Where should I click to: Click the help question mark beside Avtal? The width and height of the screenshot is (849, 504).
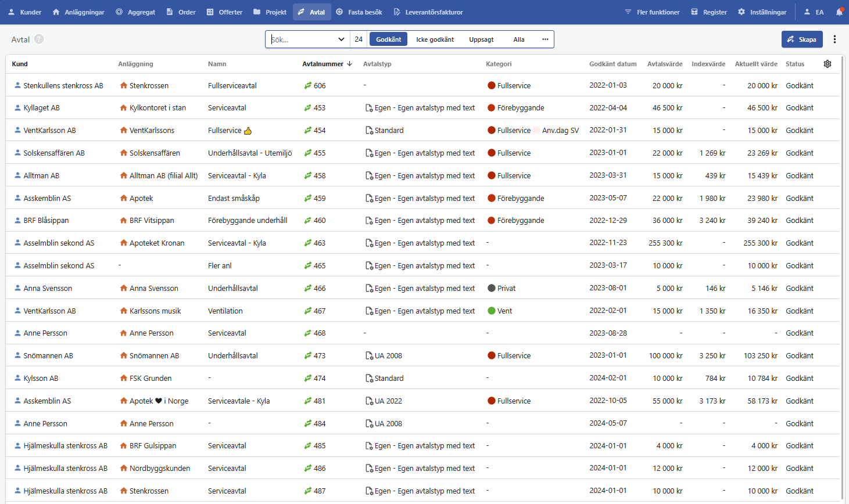tap(39, 39)
